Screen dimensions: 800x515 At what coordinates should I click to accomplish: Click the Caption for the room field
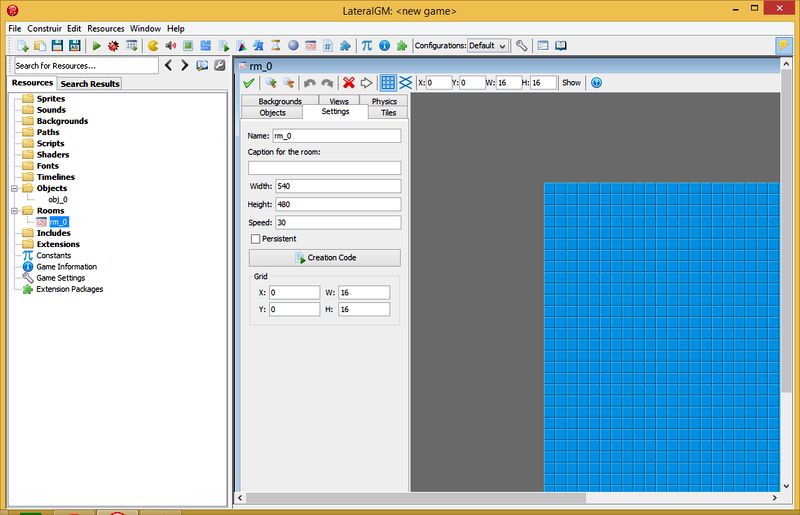[x=324, y=168]
